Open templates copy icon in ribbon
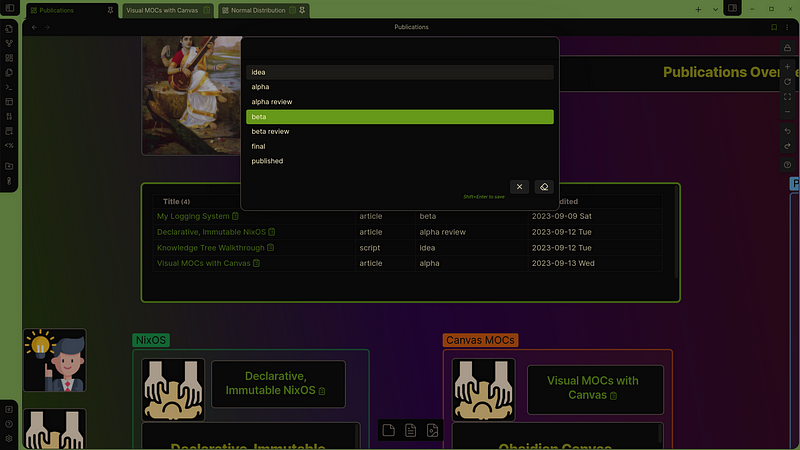The width and height of the screenshot is (800, 450). (9, 73)
